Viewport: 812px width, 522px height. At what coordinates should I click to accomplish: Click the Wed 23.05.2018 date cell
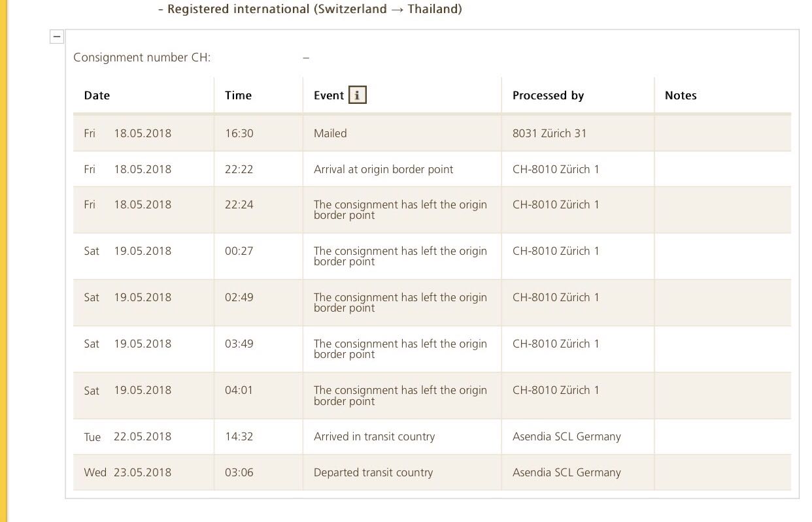[x=127, y=472]
